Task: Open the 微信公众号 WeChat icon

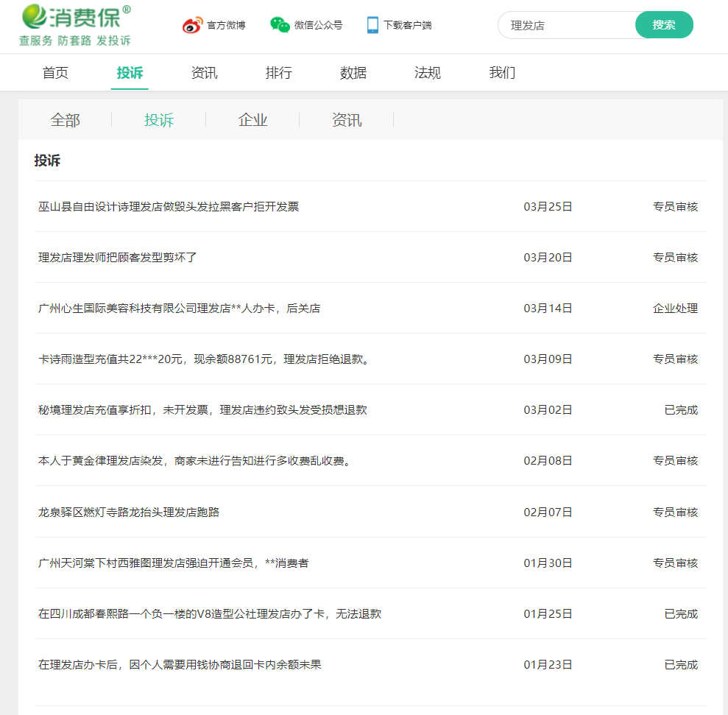Action: [x=280, y=25]
